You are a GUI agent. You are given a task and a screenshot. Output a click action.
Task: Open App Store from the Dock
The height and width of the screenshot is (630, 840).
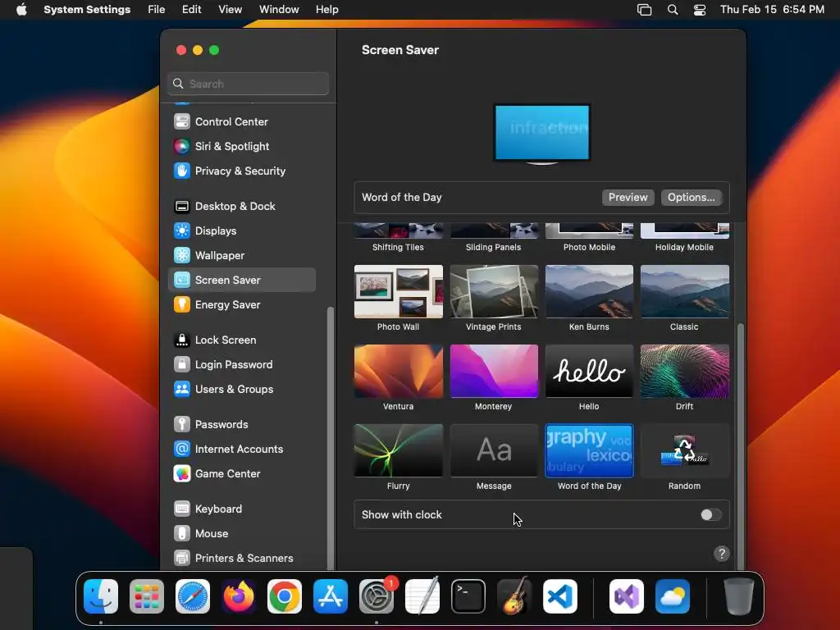[331, 596]
